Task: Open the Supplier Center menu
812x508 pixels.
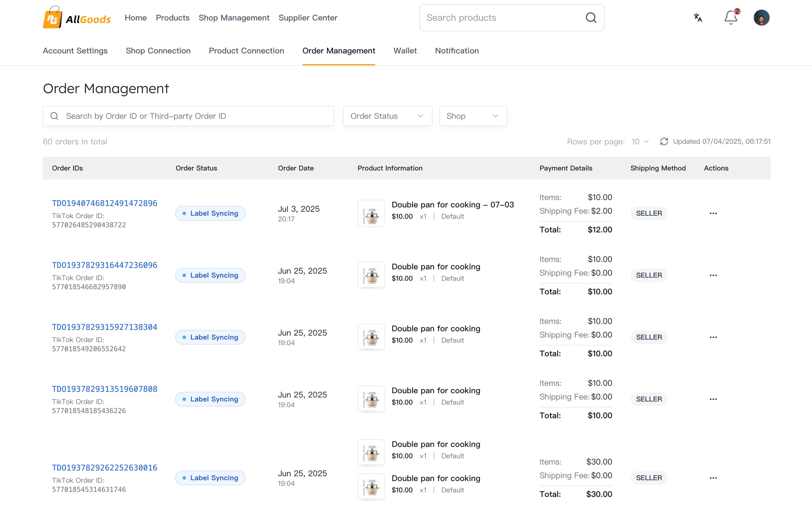Action: tap(308, 17)
